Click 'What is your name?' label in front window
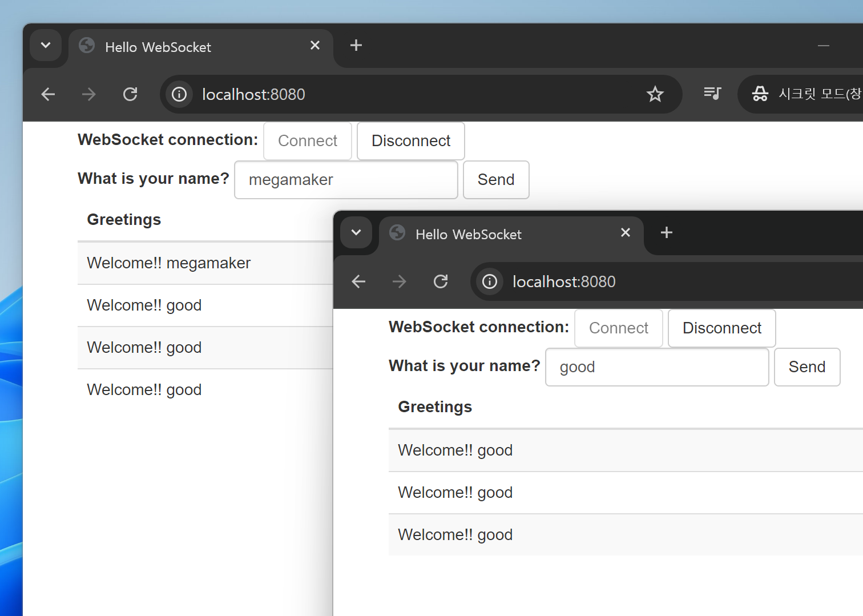Viewport: 863px width, 616px height. [465, 366]
